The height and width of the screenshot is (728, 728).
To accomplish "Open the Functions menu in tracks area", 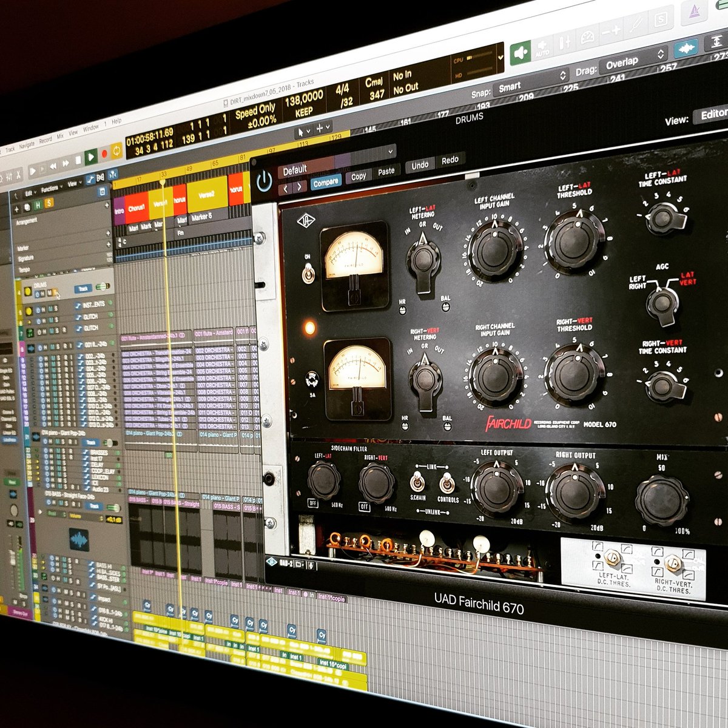I will pyautogui.click(x=51, y=188).
